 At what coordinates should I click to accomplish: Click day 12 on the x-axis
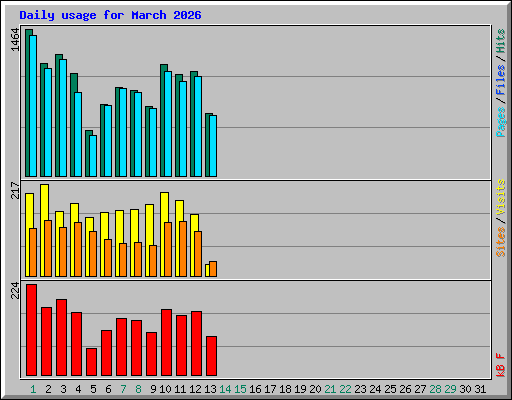[195, 389]
